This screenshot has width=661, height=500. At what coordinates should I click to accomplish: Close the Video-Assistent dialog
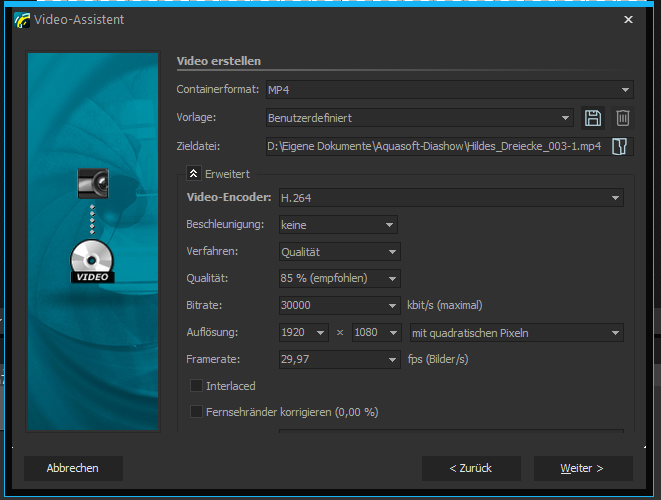(x=628, y=19)
